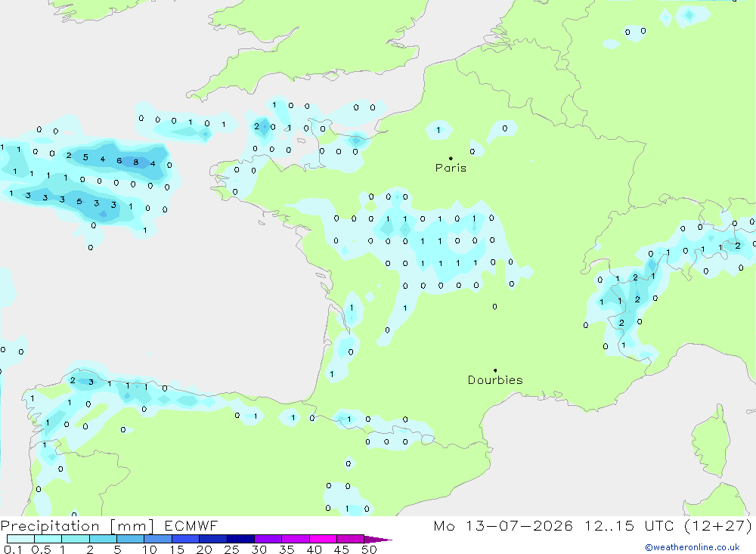Click the 8 mm precipitation value off Brittany
Screen dimensions: 756x554
pos(136,162)
